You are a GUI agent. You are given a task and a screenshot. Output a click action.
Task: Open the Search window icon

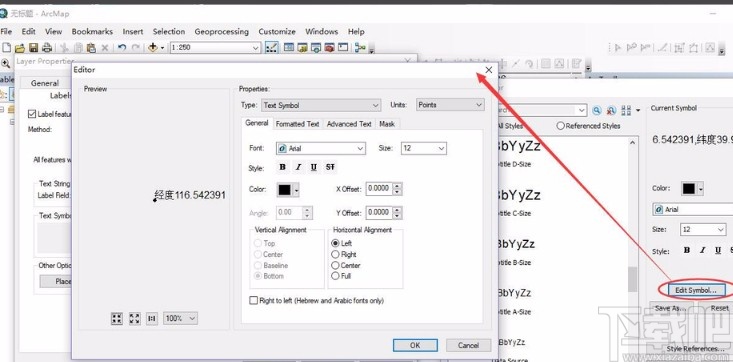[x=316, y=48]
